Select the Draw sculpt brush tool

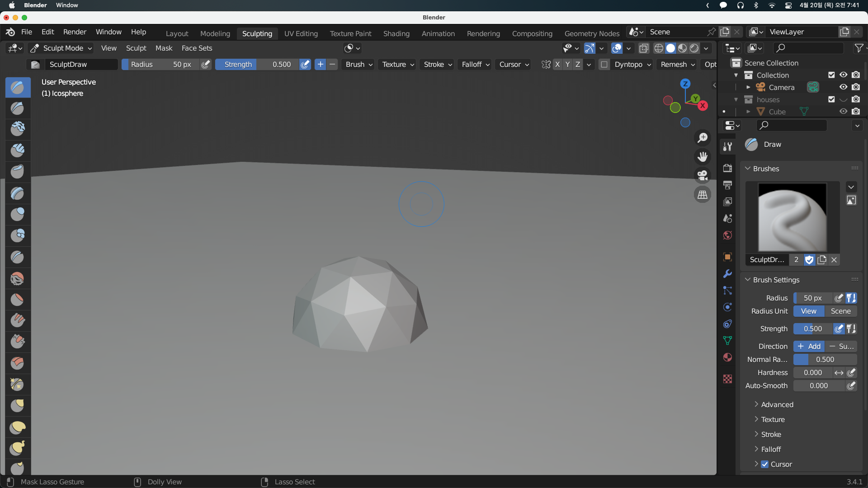(18, 87)
